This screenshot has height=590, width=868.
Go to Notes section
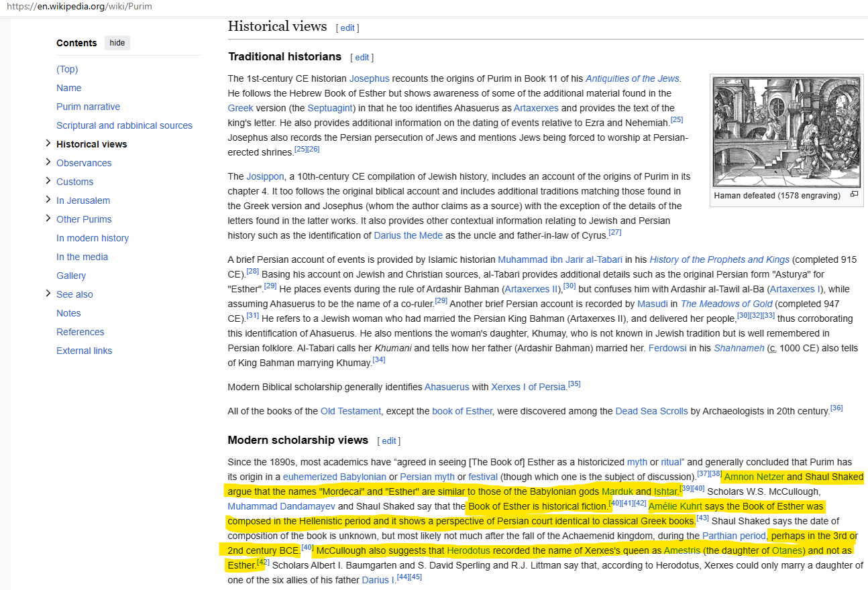(x=68, y=313)
